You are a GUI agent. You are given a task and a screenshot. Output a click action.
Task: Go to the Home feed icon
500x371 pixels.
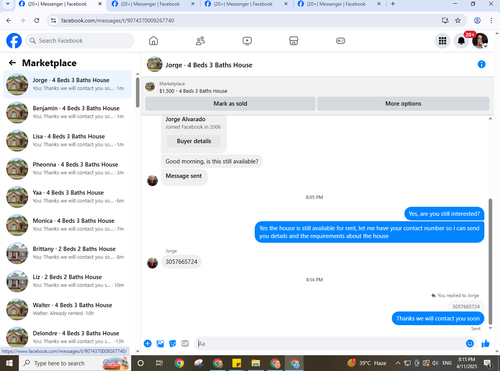coord(153,41)
